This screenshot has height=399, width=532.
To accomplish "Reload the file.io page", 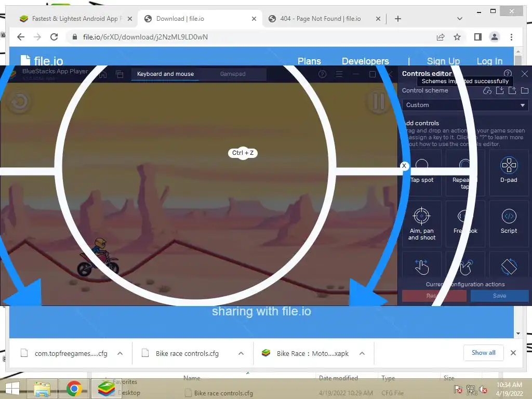I will [x=54, y=37].
